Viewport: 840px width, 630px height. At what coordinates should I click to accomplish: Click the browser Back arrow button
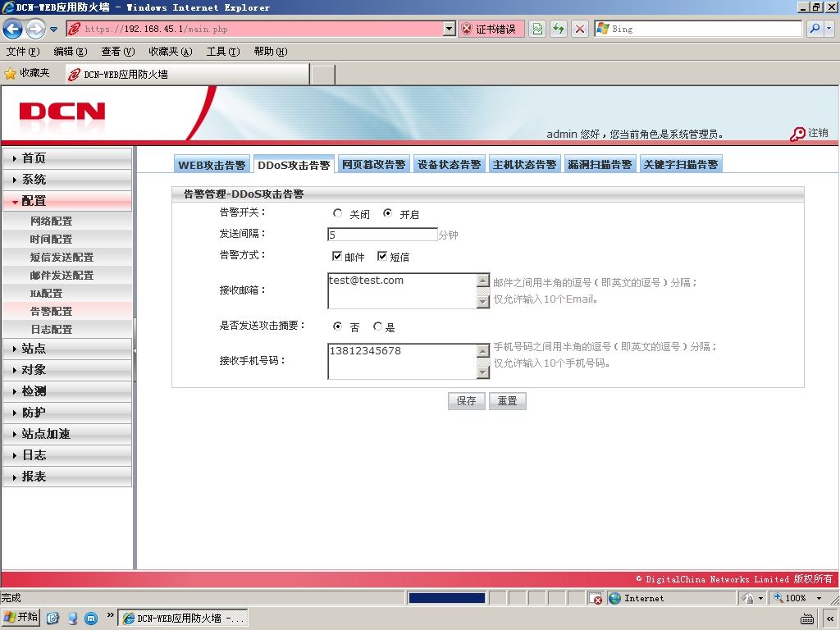13,29
